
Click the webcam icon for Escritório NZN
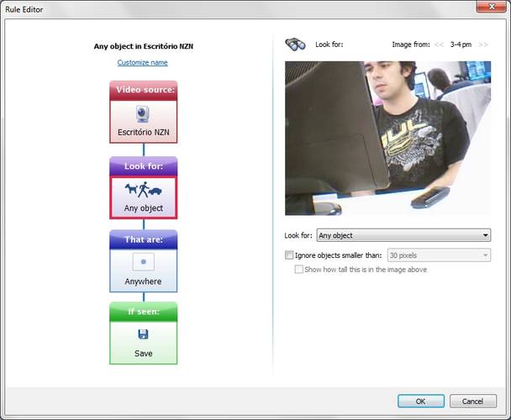143,114
